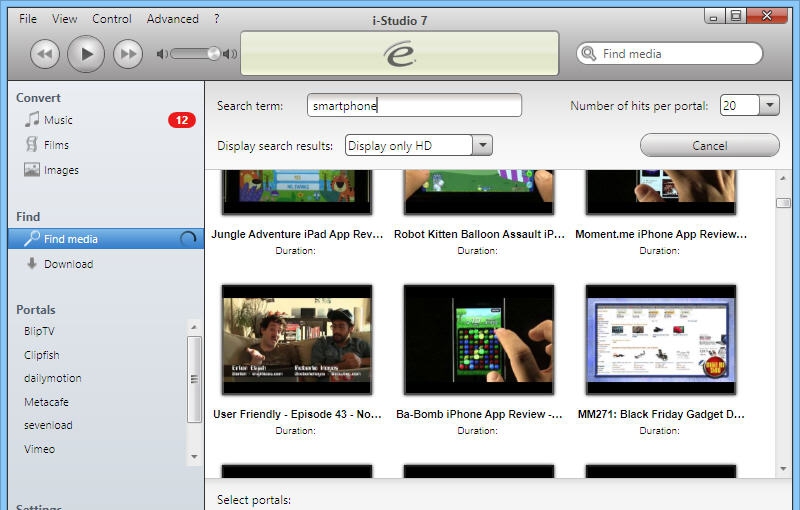Screen dimensions: 800x510
Task: Click the low-volume speaker icon
Action: (x=162, y=54)
